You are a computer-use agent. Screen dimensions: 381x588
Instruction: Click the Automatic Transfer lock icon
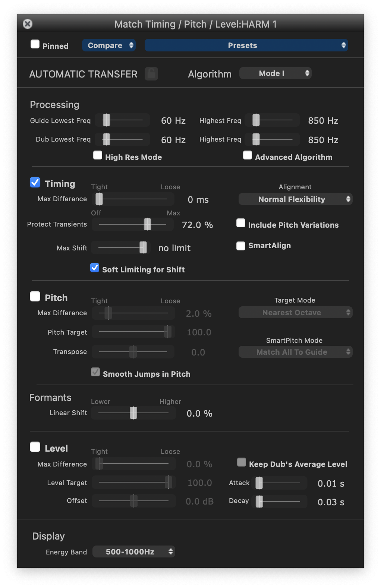tap(151, 74)
